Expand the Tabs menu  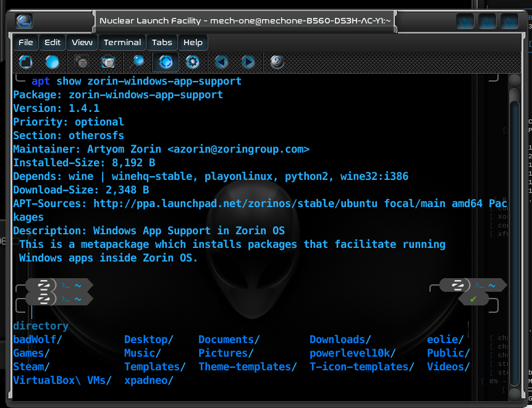pyautogui.click(x=162, y=43)
